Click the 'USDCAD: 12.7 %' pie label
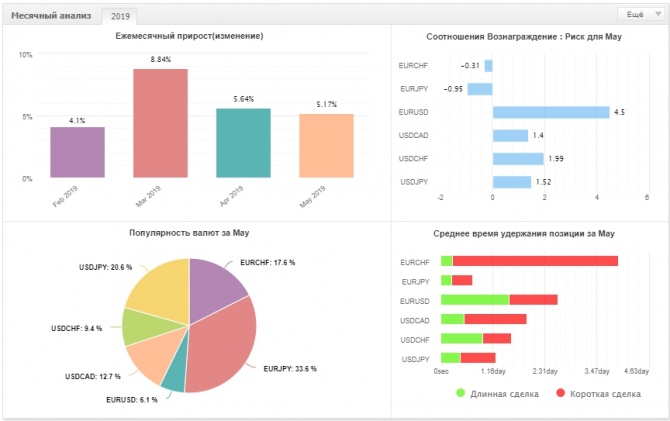Image resolution: width=670 pixels, height=421 pixels. point(93,377)
